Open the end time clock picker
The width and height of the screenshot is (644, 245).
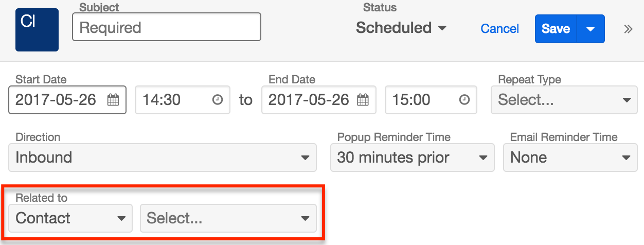[464, 100]
